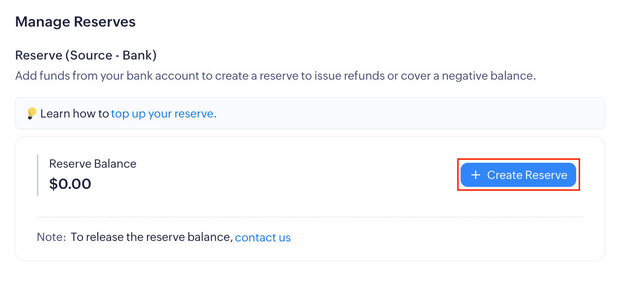Click the Manage Reserves heading
Image resolution: width=644 pixels, height=296 pixels.
[75, 22]
